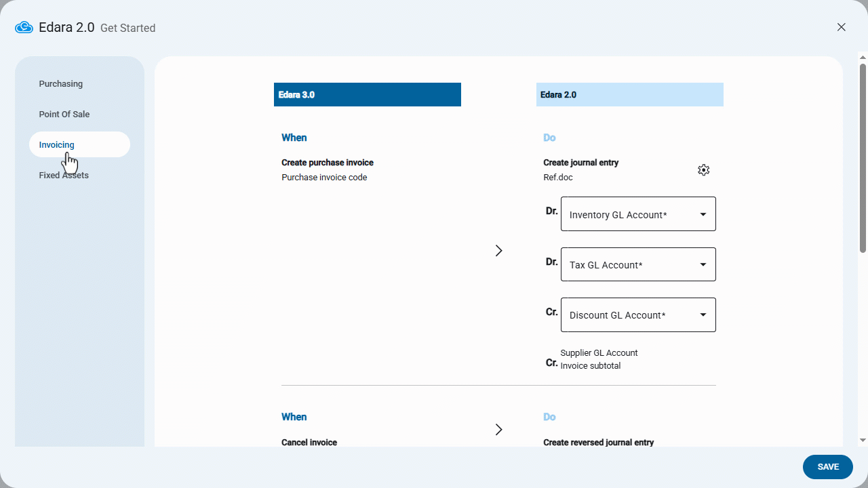The image size is (868, 488).
Task: Close the Get Started dialog
Action: click(842, 27)
